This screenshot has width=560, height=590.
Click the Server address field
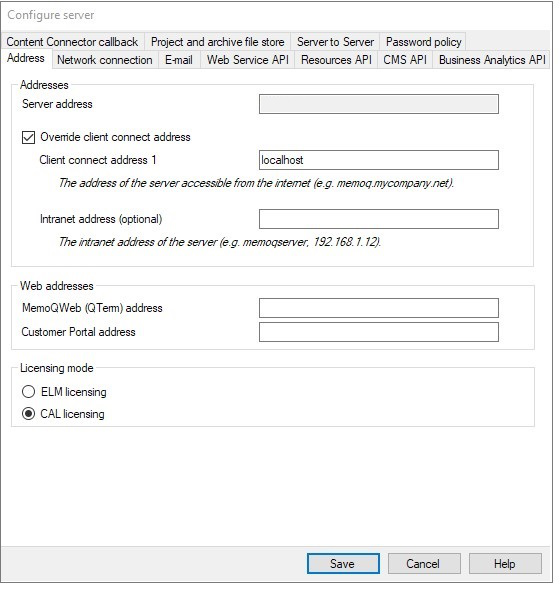(379, 104)
